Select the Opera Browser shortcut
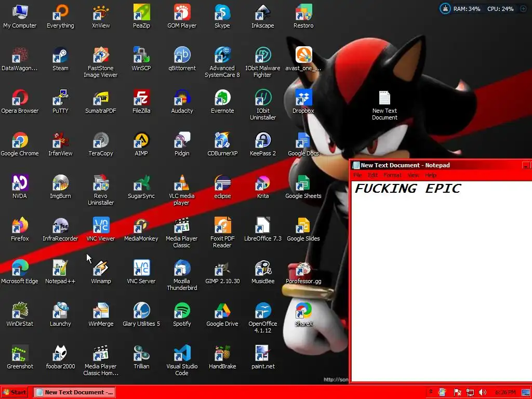Viewport: 532px width, 399px height. tap(20, 102)
